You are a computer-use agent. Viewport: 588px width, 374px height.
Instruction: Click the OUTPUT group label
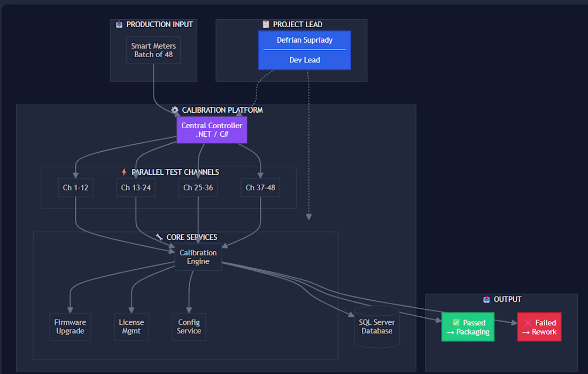[507, 299]
